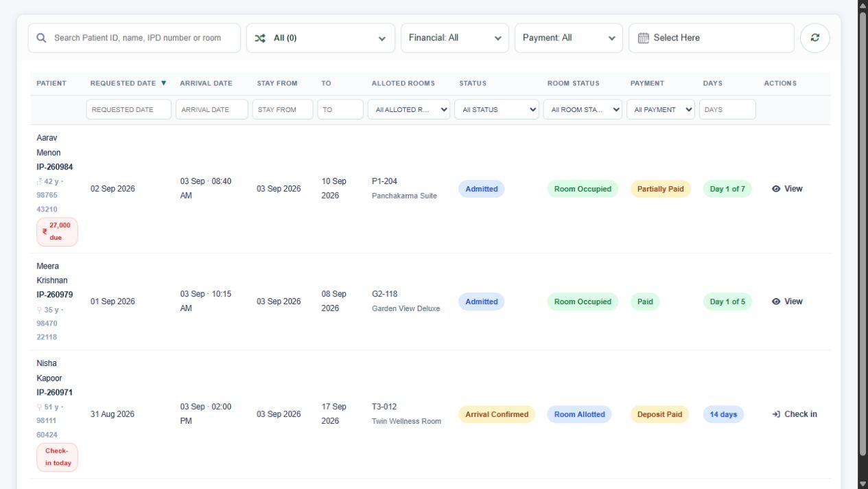Expand the All Alloted Rooms filter
The image size is (868, 489).
click(x=409, y=109)
